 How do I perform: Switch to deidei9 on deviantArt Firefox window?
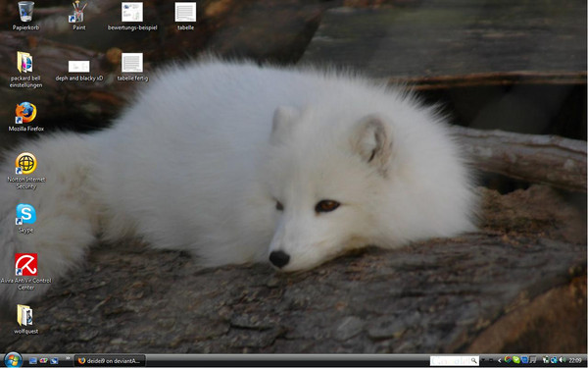[x=110, y=361]
